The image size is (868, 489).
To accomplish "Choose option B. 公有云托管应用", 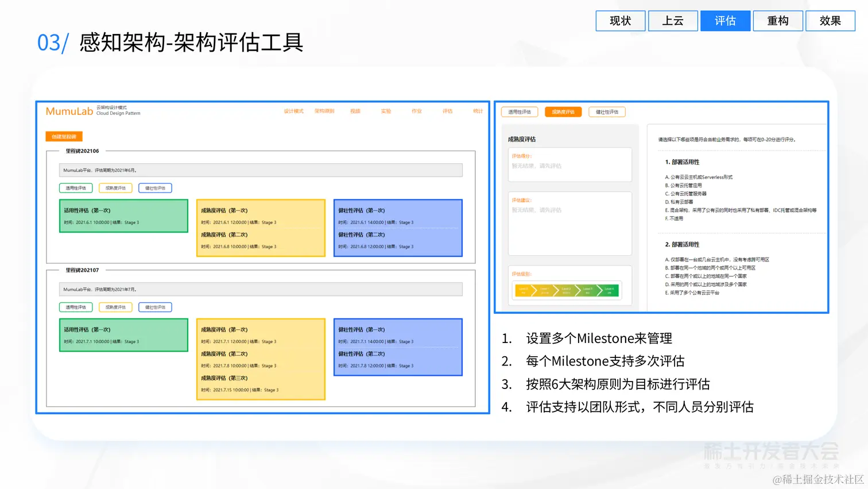I will [683, 186].
